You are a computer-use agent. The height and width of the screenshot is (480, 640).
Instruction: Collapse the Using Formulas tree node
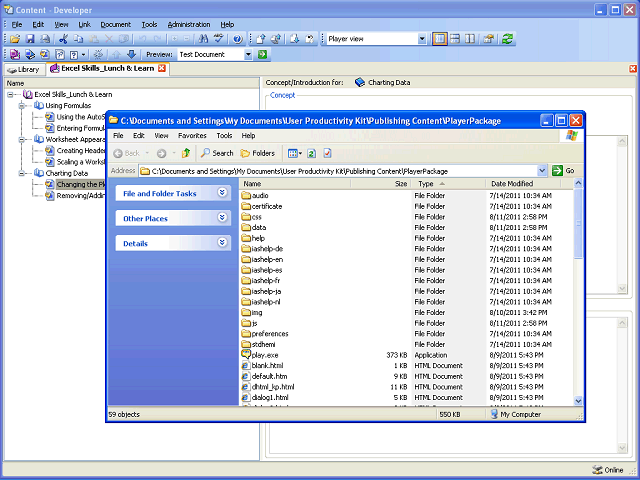point(22,106)
